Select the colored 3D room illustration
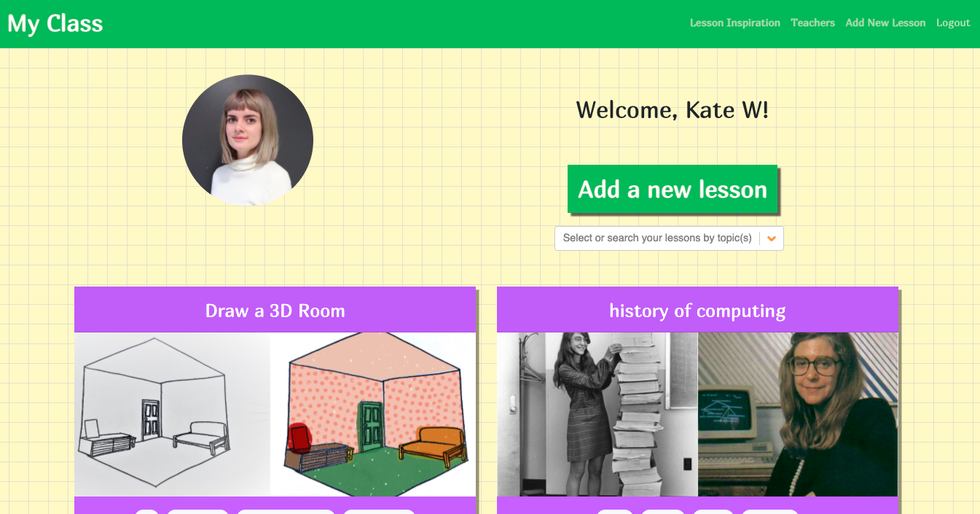Image resolution: width=980 pixels, height=514 pixels. tap(373, 414)
